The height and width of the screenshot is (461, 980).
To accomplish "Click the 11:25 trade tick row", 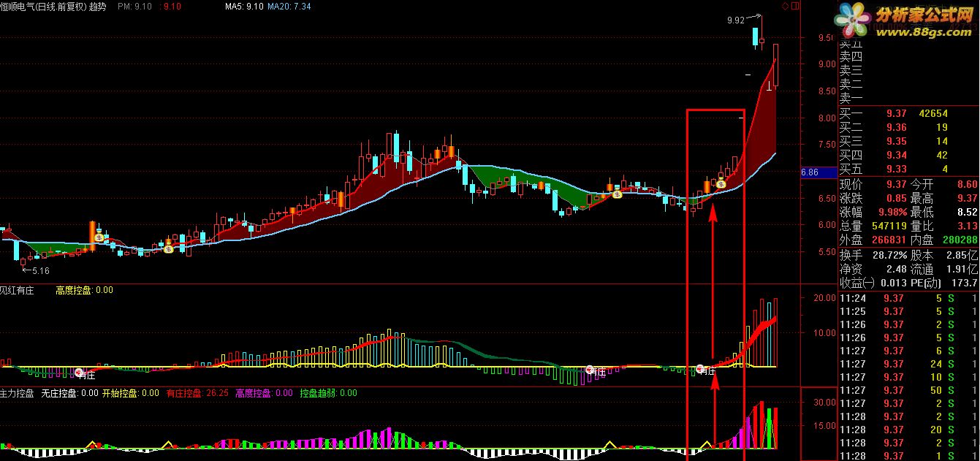I will point(909,311).
